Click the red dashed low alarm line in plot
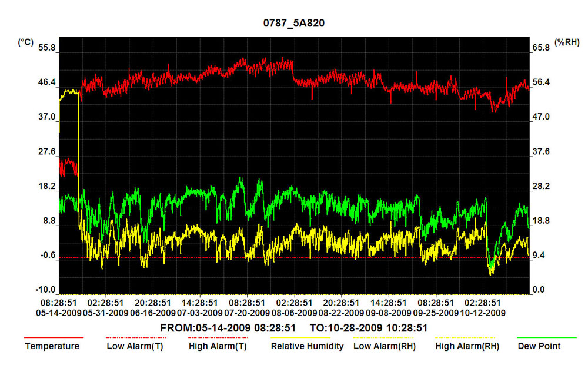The width and height of the screenshot is (588, 368). point(295,258)
